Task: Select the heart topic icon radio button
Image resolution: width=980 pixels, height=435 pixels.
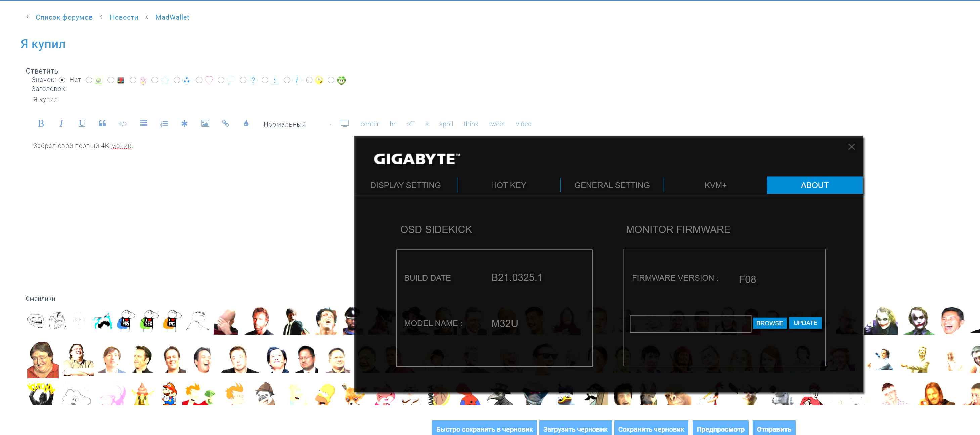Action: (199, 80)
